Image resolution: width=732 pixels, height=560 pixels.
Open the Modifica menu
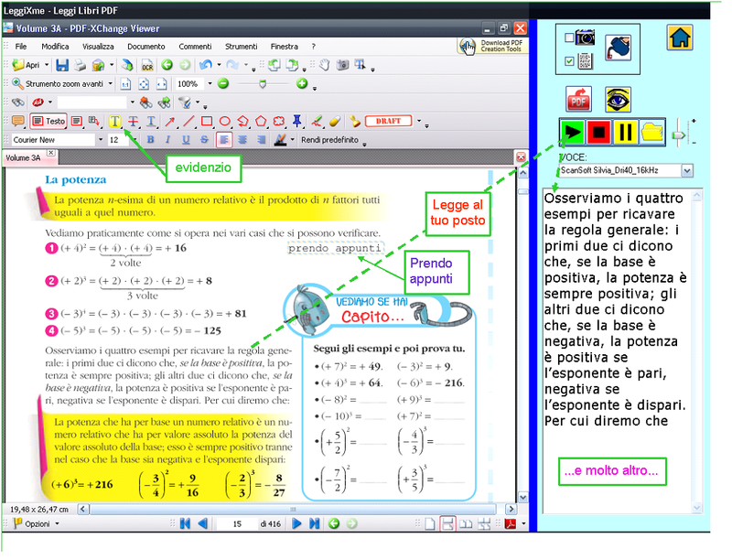point(55,46)
